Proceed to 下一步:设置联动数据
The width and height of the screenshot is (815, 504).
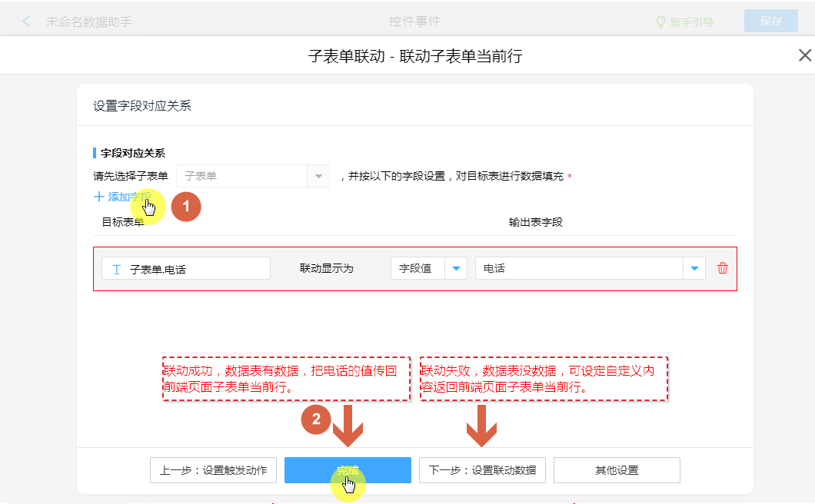482,470
